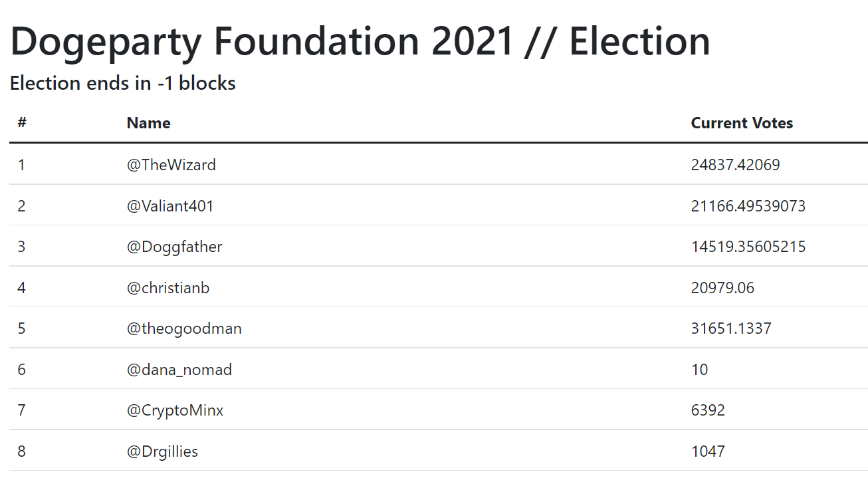The width and height of the screenshot is (868, 496).
Task: Click the # column header
Action: tap(22, 123)
